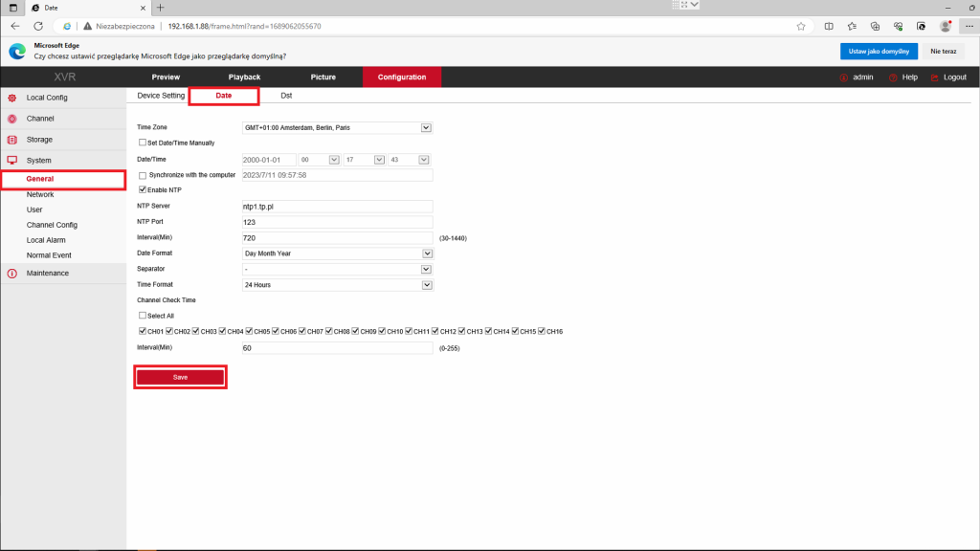
Task: Enable the Set Date/Time Manually checkbox
Action: (x=143, y=143)
